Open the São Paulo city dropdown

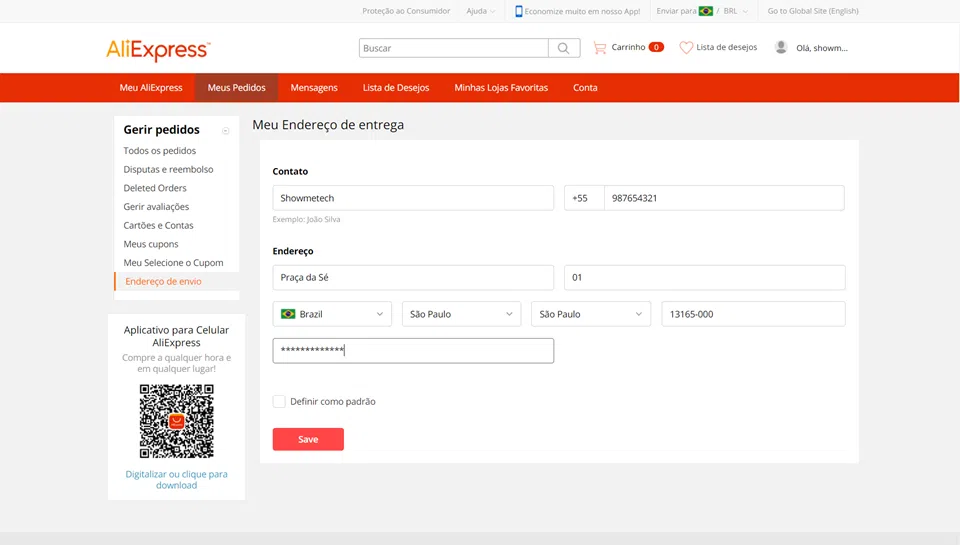(x=591, y=314)
